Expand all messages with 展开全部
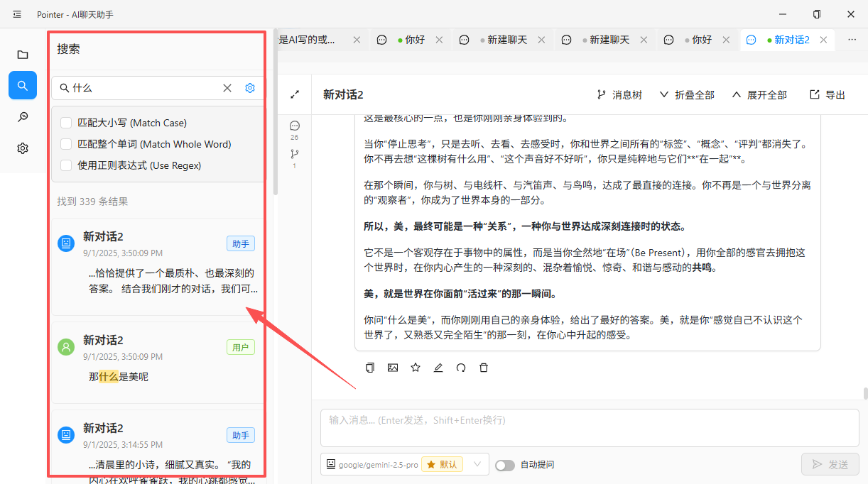This screenshot has width=868, height=484. pos(759,94)
